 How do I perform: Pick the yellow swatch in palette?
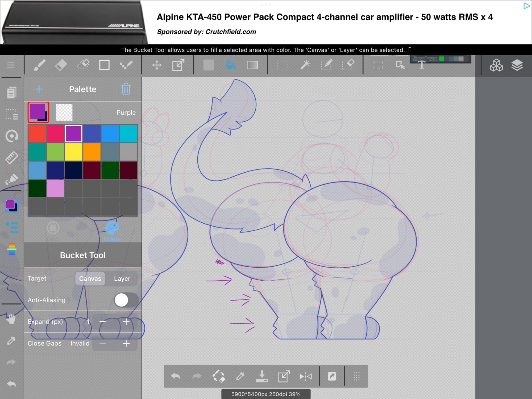tap(73, 152)
